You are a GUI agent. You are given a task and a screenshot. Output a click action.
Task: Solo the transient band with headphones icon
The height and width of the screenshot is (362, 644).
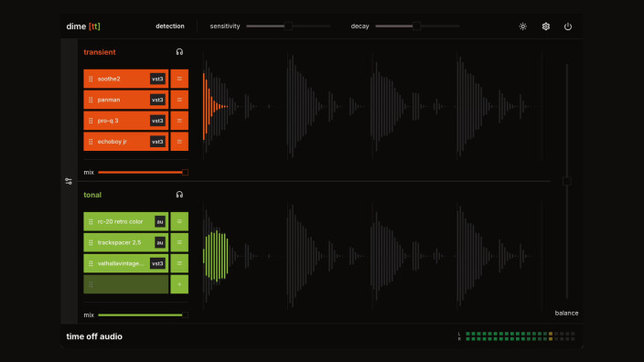tap(179, 52)
